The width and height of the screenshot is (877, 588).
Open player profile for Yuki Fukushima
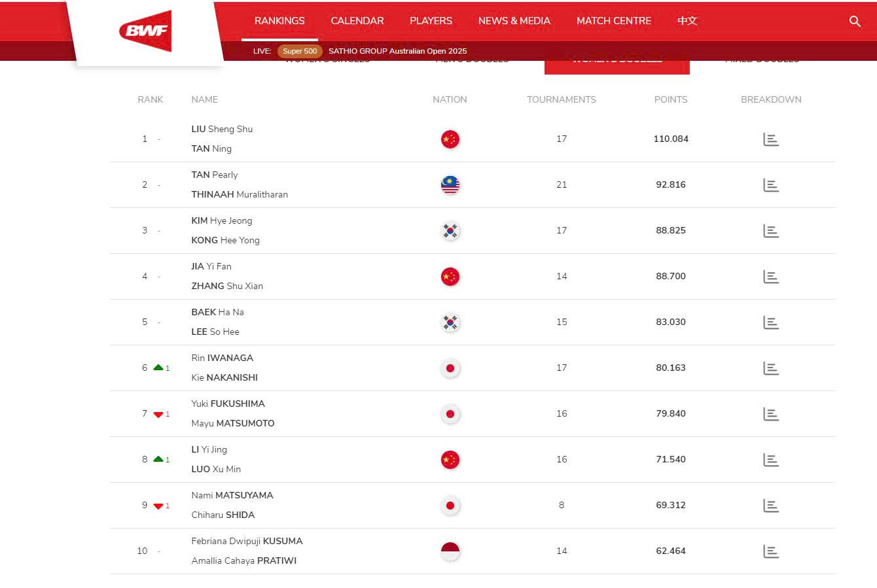click(228, 404)
